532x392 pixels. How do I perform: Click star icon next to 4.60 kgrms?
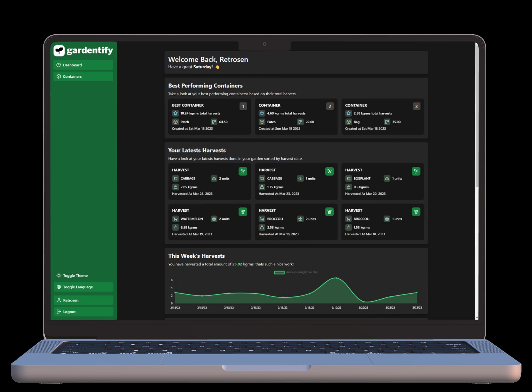pos(262,113)
